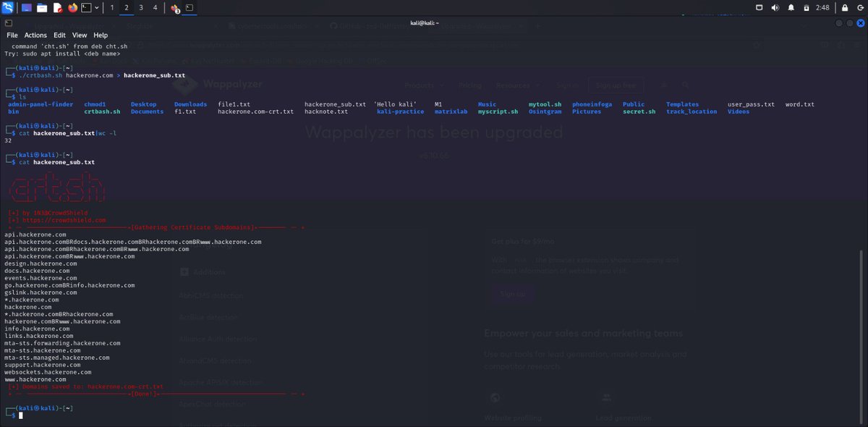Click links.hackerone.com output line
The width and height of the screenshot is (868, 427).
click(x=38, y=336)
